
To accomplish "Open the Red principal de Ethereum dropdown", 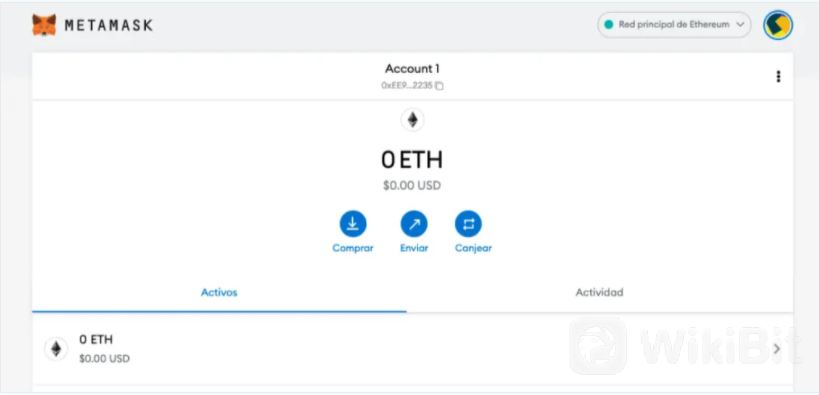I will (x=674, y=25).
